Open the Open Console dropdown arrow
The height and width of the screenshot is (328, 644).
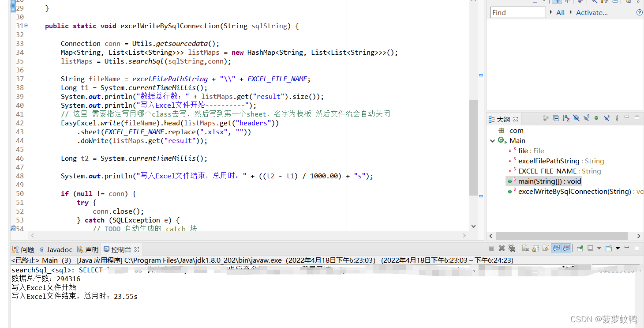618,248
